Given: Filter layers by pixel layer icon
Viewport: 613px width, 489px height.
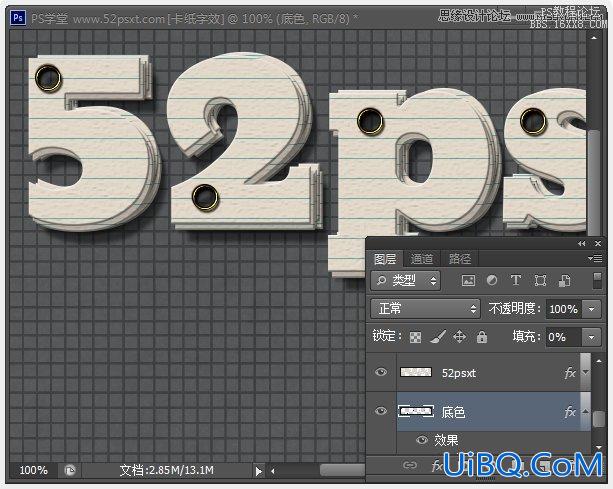Looking at the screenshot, I should 468,280.
